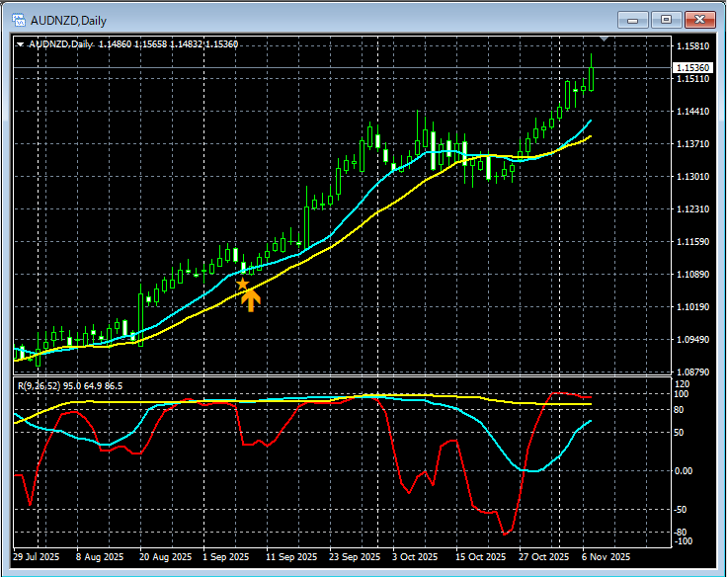Screen dimensions: 728x577
Task: Minimize the AUDNZD chart window
Action: [633, 20]
